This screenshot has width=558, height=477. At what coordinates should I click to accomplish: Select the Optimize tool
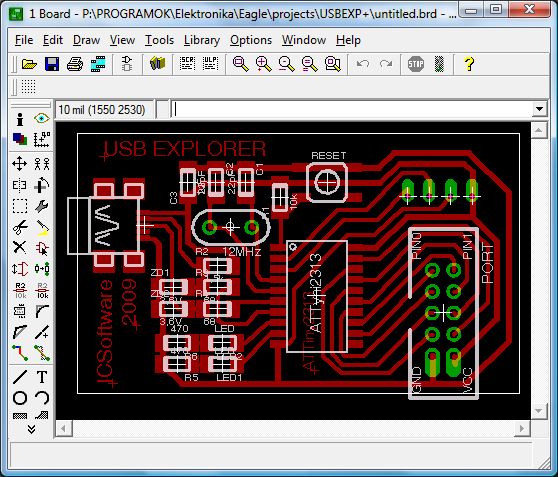tap(42, 332)
